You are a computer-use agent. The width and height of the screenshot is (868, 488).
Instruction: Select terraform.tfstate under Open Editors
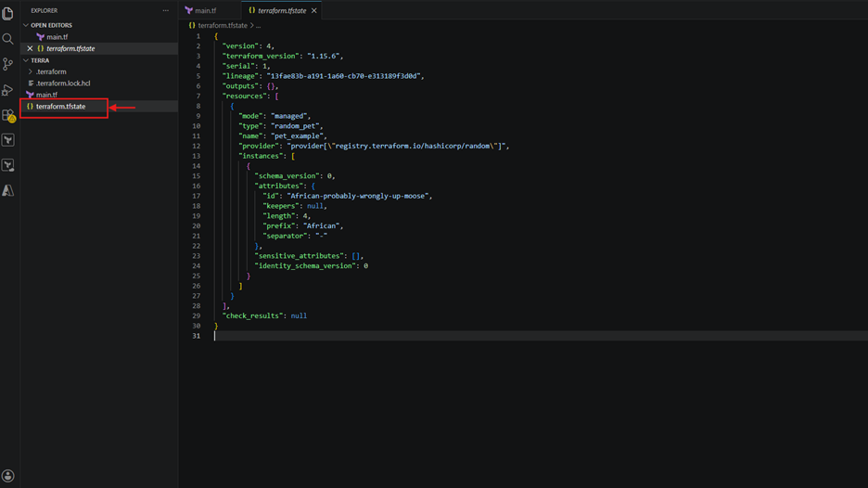pyautogui.click(x=70, y=49)
